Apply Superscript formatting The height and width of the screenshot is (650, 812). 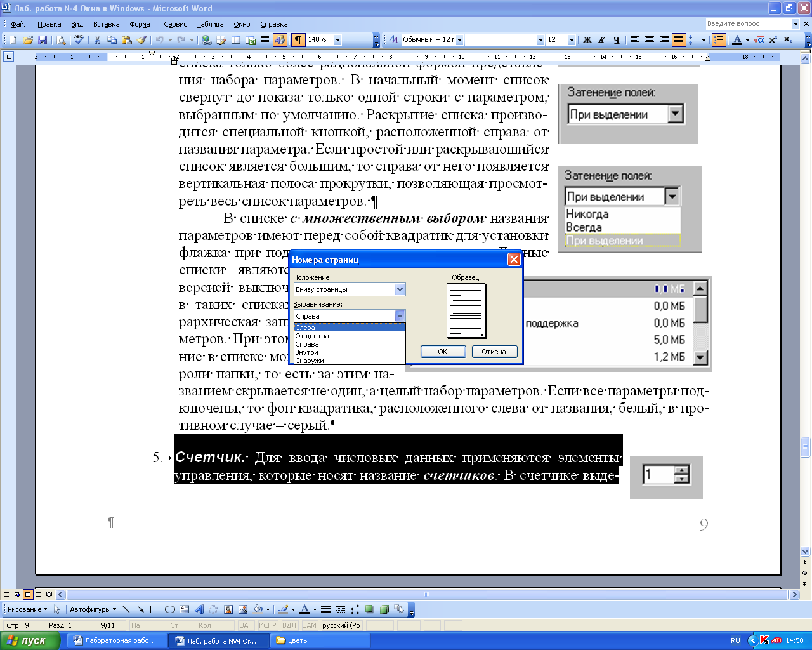click(773, 40)
